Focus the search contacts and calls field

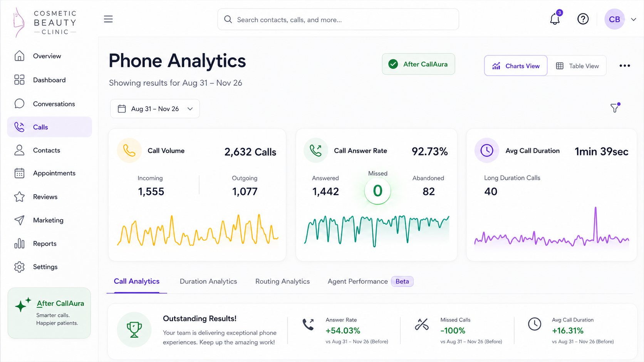[338, 19]
